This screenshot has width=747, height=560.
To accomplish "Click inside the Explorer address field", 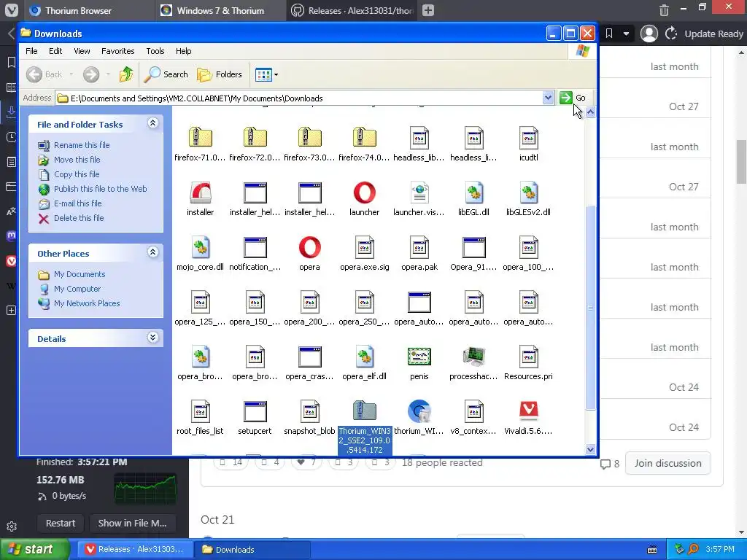I will 305,98.
